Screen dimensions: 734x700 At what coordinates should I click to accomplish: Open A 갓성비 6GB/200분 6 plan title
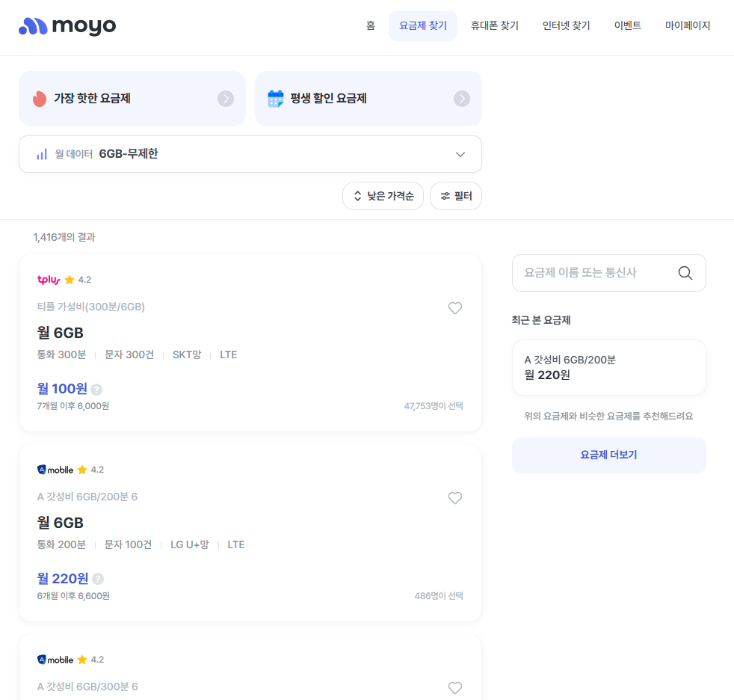click(87, 497)
